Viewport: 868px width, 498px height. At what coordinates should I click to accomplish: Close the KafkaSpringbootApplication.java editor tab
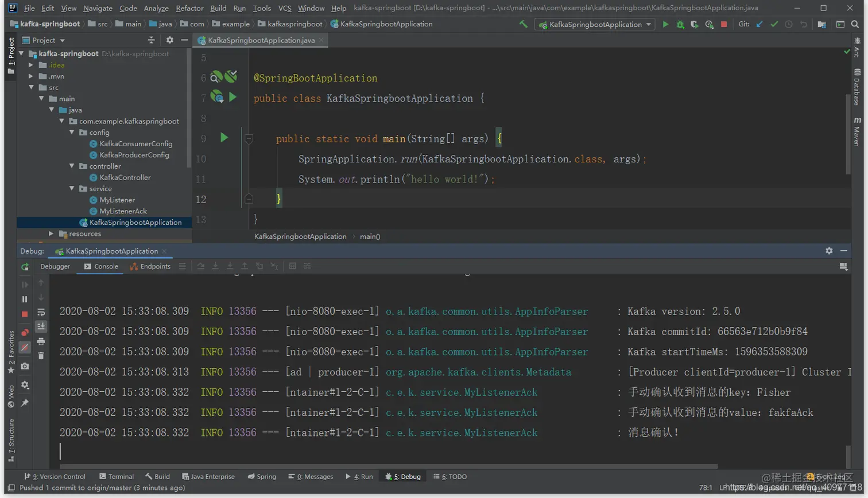[x=321, y=40]
